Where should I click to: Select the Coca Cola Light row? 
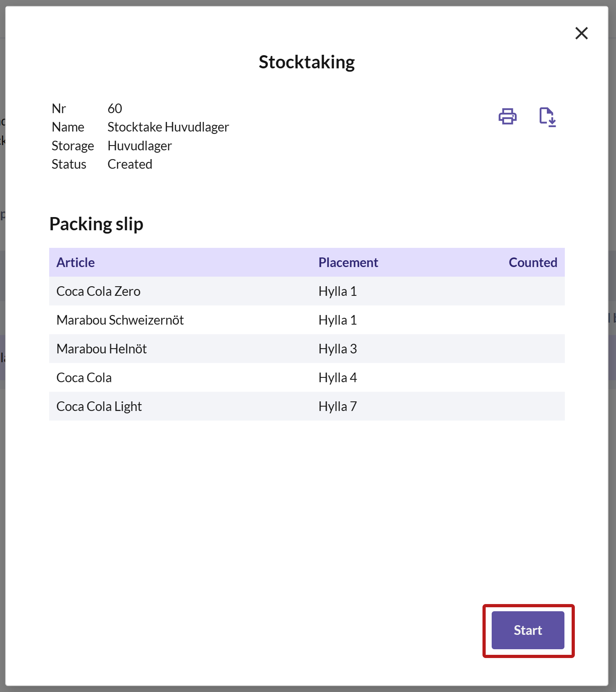(x=307, y=406)
